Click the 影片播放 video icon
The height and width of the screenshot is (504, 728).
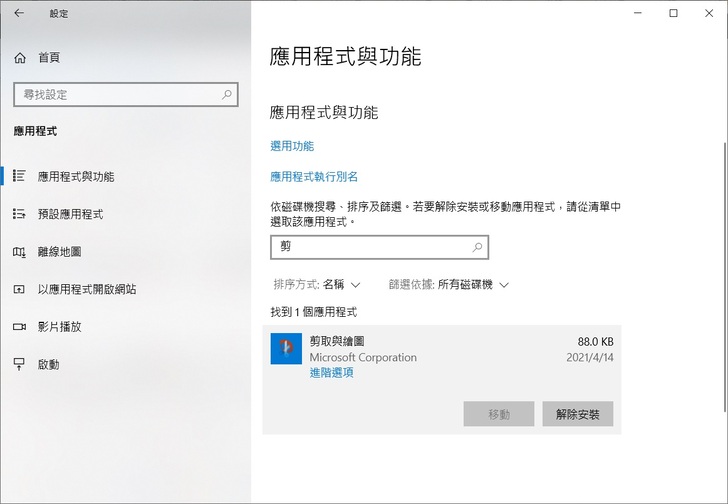pyautogui.click(x=19, y=327)
